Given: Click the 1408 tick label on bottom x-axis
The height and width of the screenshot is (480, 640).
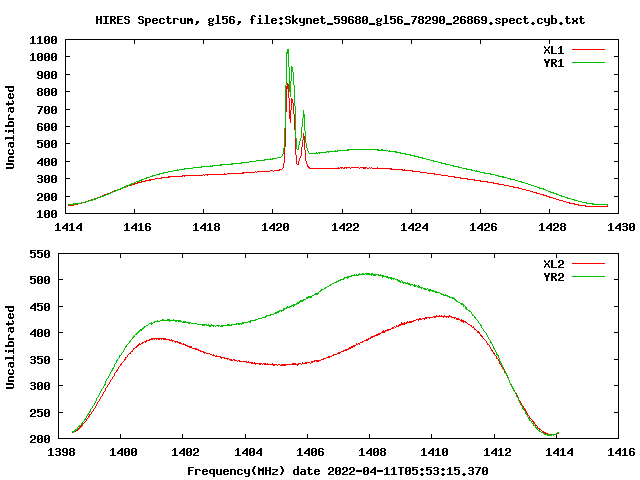Looking at the screenshot, I should coord(372,452).
